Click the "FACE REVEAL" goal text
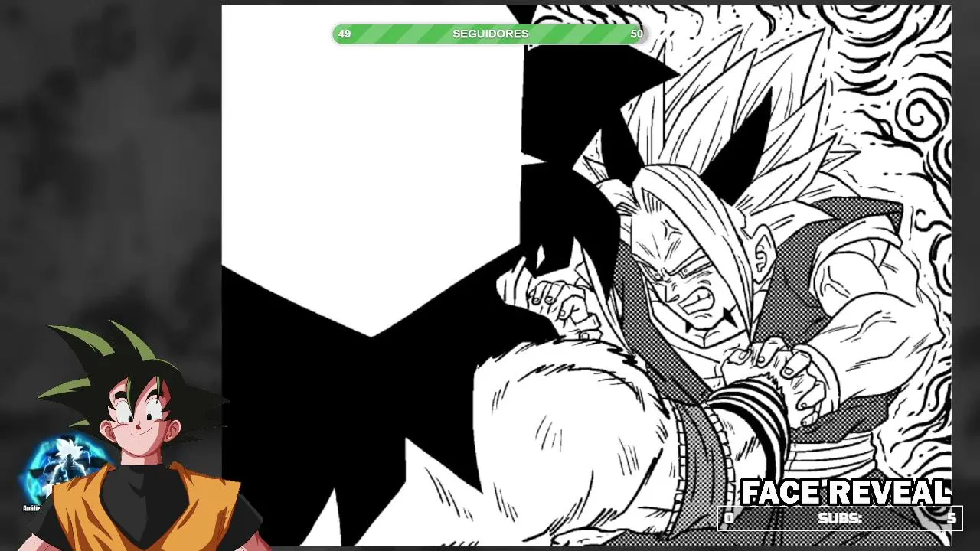 (x=845, y=492)
